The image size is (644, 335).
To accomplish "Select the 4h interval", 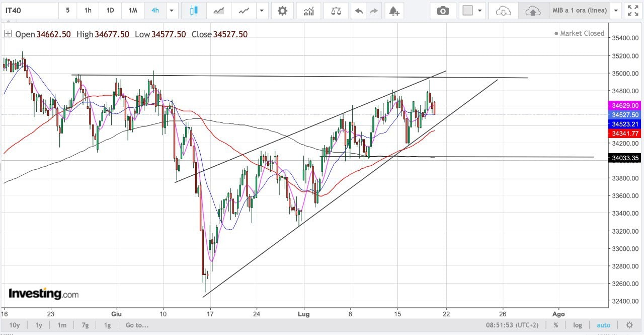I will (155, 11).
